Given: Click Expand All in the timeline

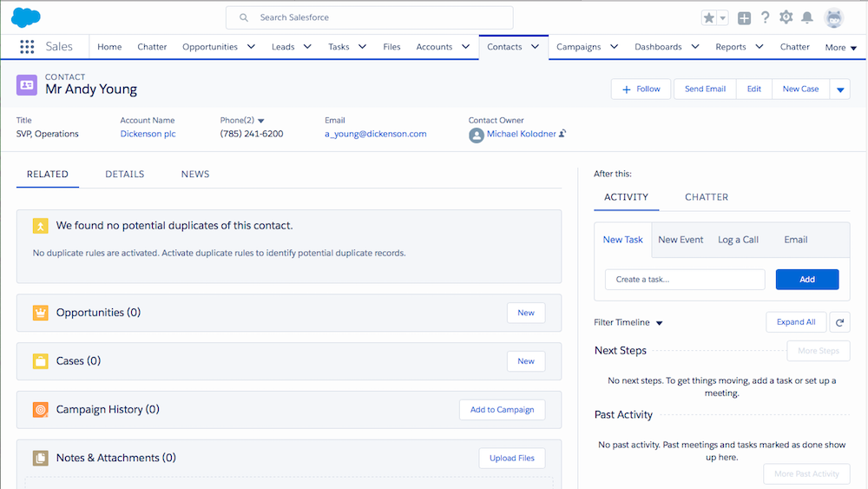Looking at the screenshot, I should click(x=796, y=322).
